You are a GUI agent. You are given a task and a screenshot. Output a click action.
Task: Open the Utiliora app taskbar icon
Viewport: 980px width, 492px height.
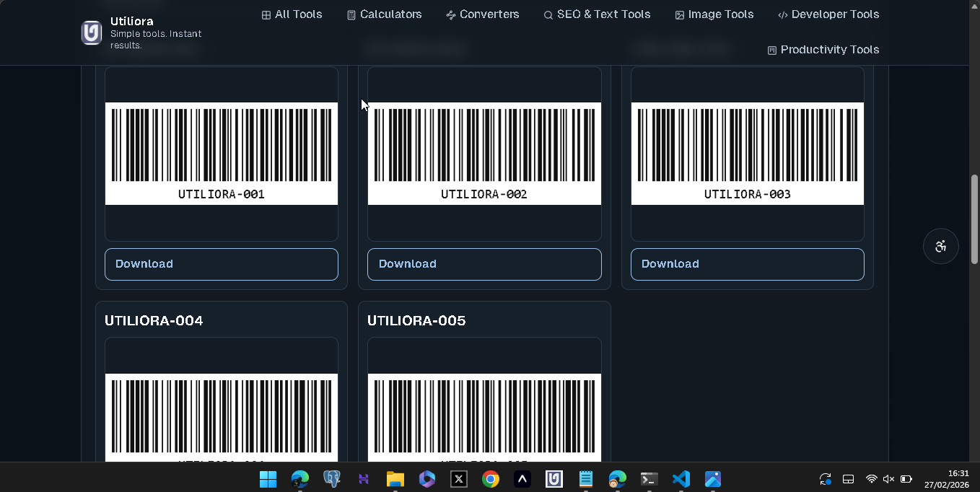coord(554,479)
